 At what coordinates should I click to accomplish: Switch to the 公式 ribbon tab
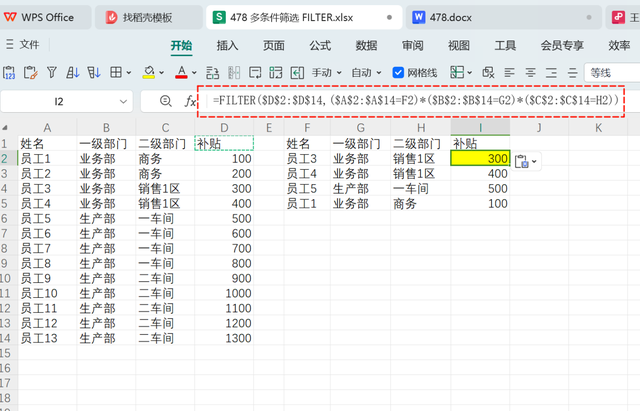click(320, 45)
